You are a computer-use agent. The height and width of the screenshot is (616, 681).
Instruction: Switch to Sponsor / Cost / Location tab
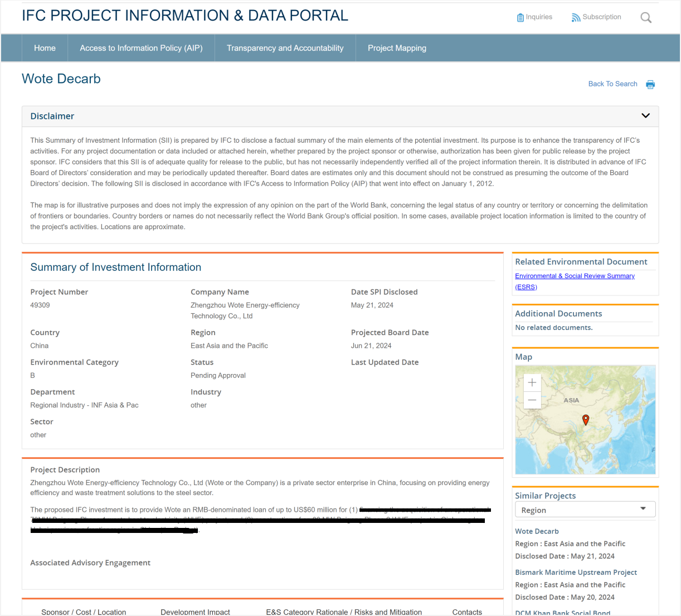pos(84,612)
